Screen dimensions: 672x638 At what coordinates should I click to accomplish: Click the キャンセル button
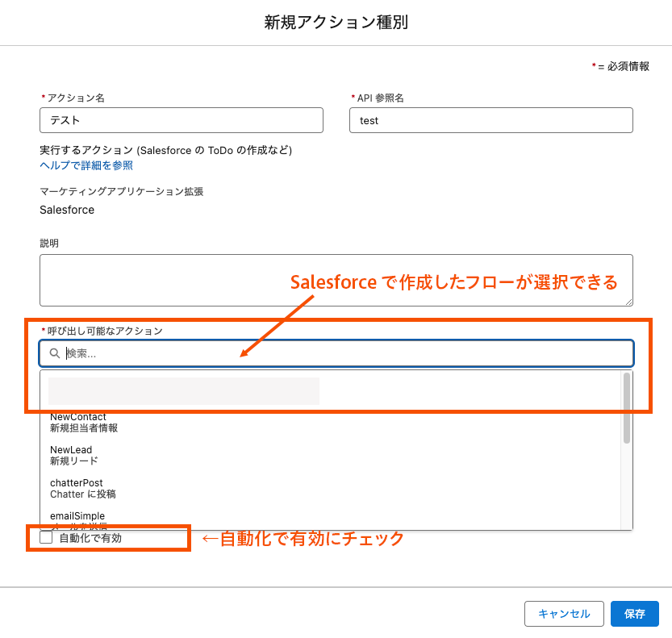pos(564,614)
